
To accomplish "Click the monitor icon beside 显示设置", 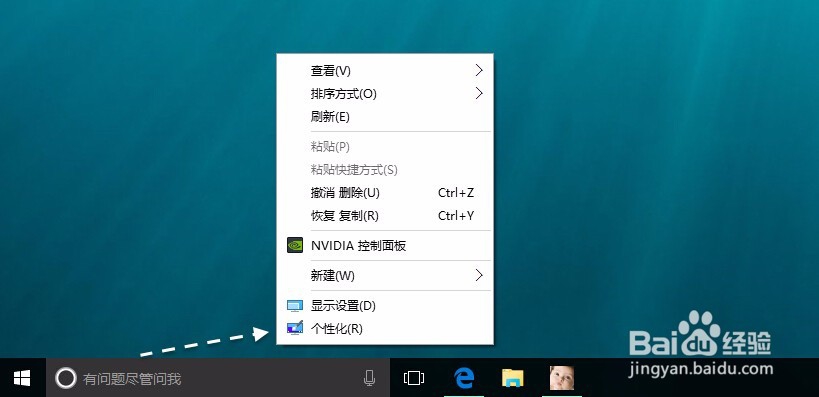I will [x=295, y=306].
